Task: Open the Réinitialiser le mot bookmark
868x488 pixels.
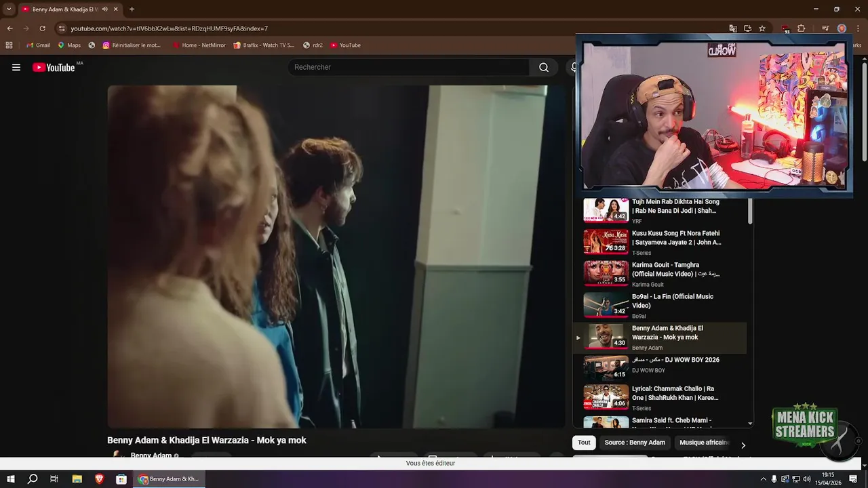Action: click(132, 45)
